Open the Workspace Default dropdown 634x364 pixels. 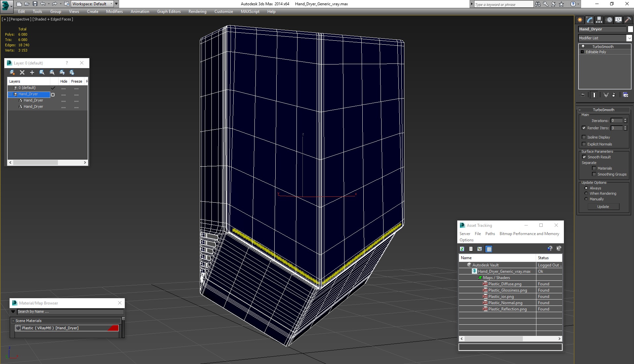click(x=92, y=4)
